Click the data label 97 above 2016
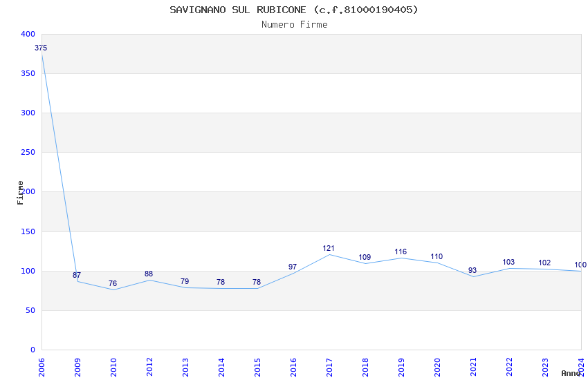The image size is (588, 380). [293, 267]
